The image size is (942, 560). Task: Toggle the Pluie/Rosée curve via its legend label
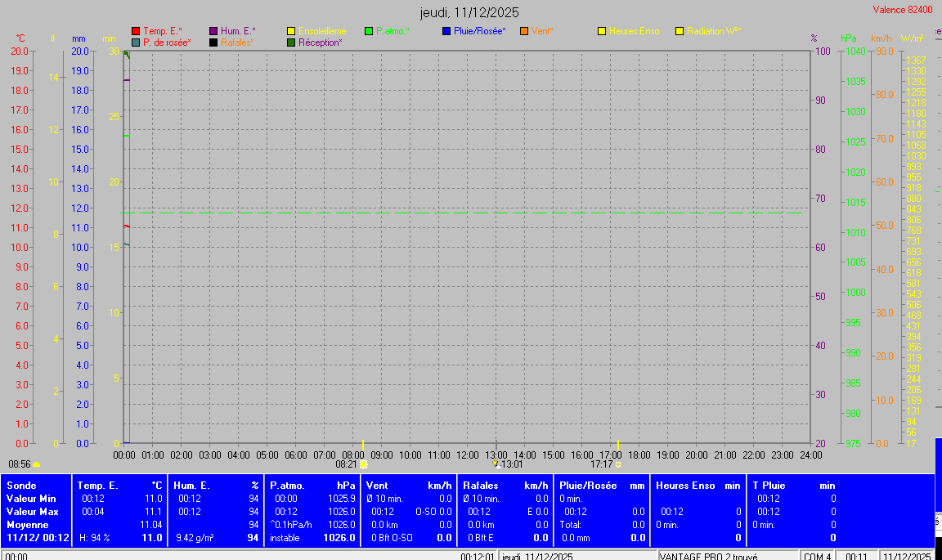pyautogui.click(x=479, y=31)
